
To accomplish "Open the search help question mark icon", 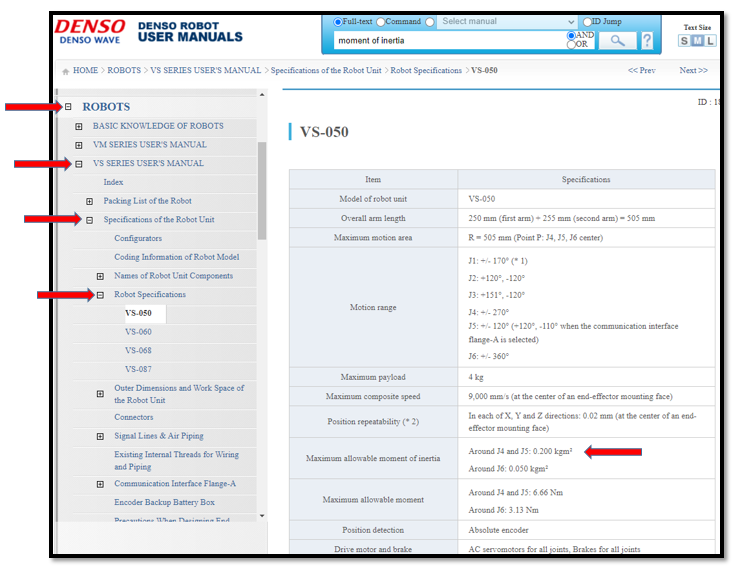I will (647, 40).
